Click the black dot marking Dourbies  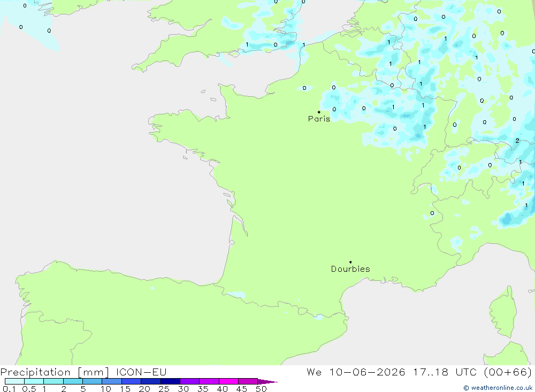pos(350,262)
